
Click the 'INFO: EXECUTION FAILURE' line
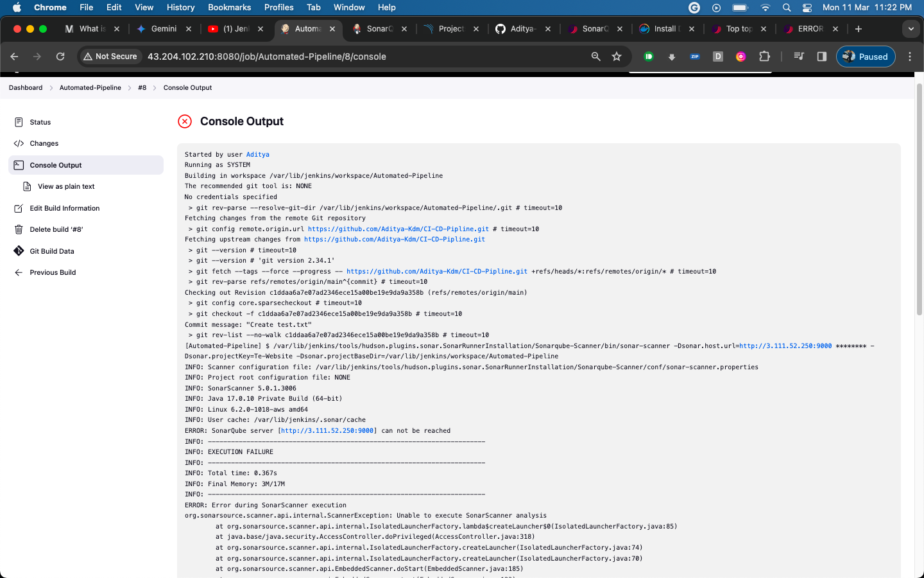pyautogui.click(x=229, y=452)
